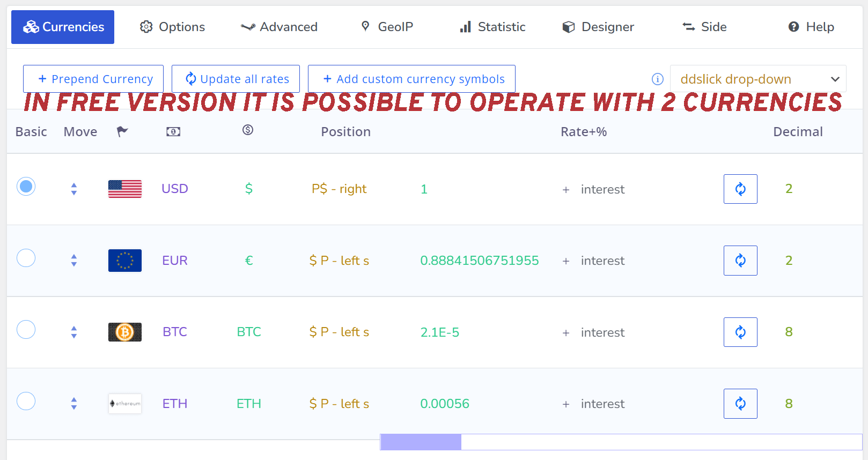Set EUR as the basic currency
Image resolution: width=868 pixels, height=460 pixels.
coord(26,258)
